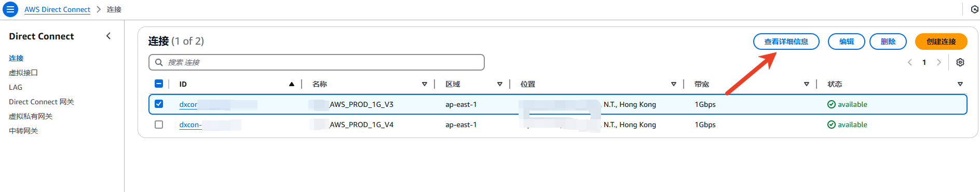Focus the 搜索连接 search field
Screen dimensions: 980x192
317,62
